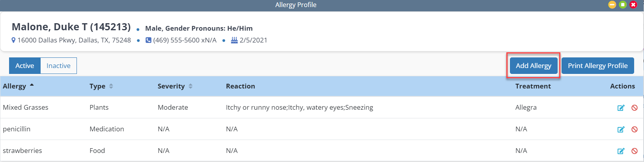The width and height of the screenshot is (644, 162).
Task: Edit the Mixed Grasses allergy entry
Action: tap(621, 108)
